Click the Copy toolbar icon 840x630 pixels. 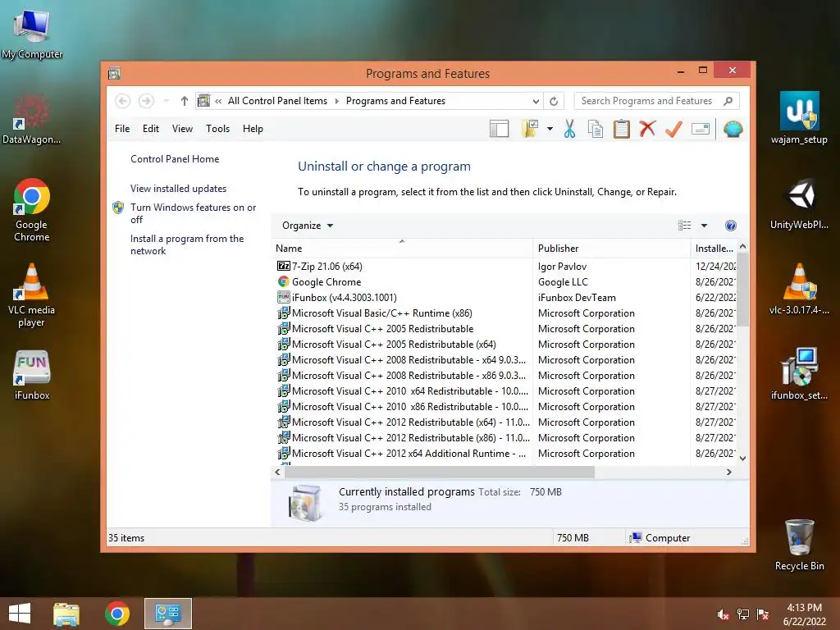click(596, 129)
